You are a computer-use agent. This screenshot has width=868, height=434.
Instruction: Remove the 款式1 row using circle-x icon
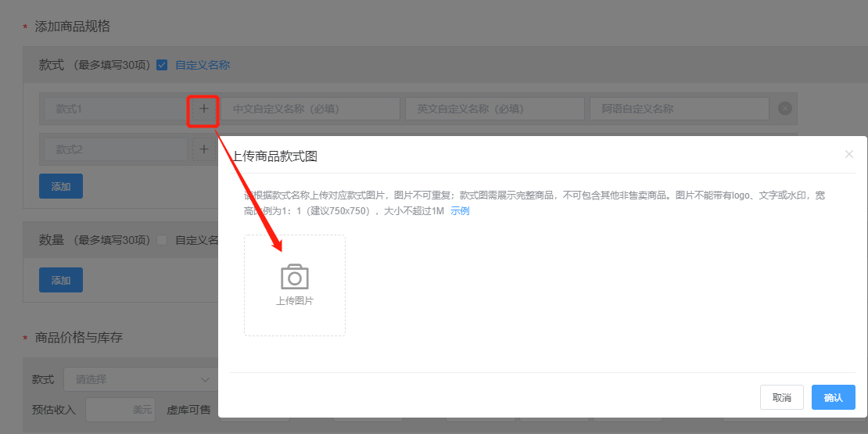pyautogui.click(x=785, y=109)
